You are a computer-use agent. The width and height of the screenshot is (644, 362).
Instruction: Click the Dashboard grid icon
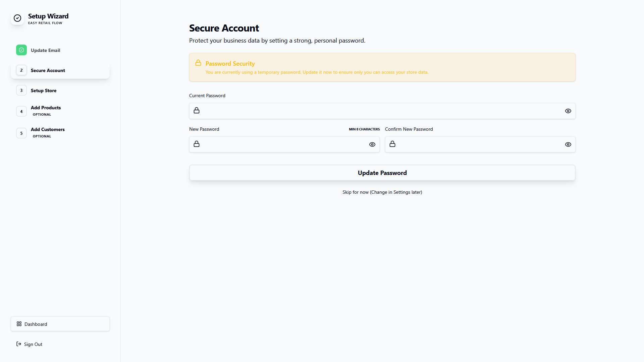point(19,324)
